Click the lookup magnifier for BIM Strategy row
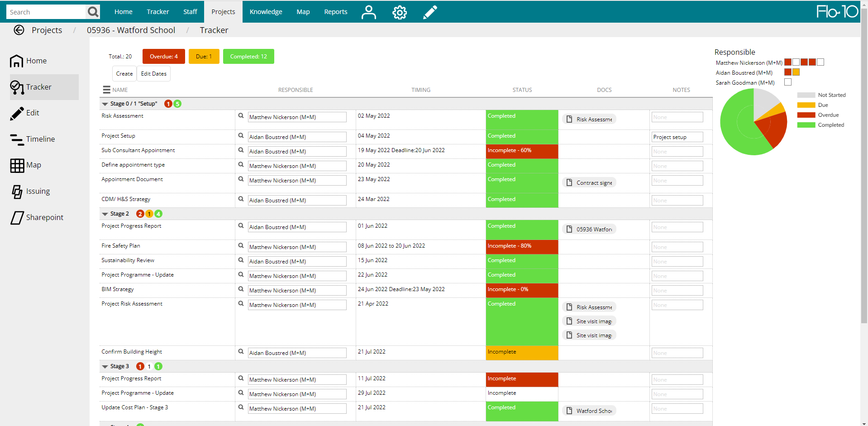The height and width of the screenshot is (426, 868). (241, 289)
